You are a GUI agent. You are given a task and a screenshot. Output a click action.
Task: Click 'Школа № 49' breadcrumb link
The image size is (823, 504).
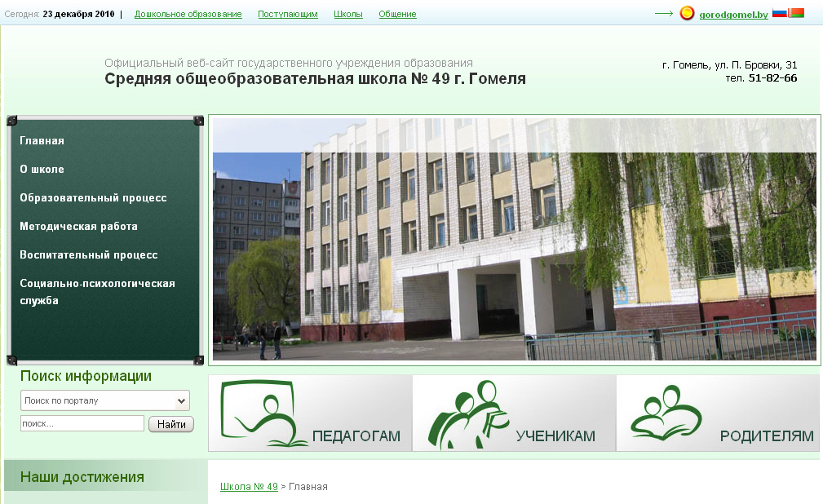tap(249, 487)
